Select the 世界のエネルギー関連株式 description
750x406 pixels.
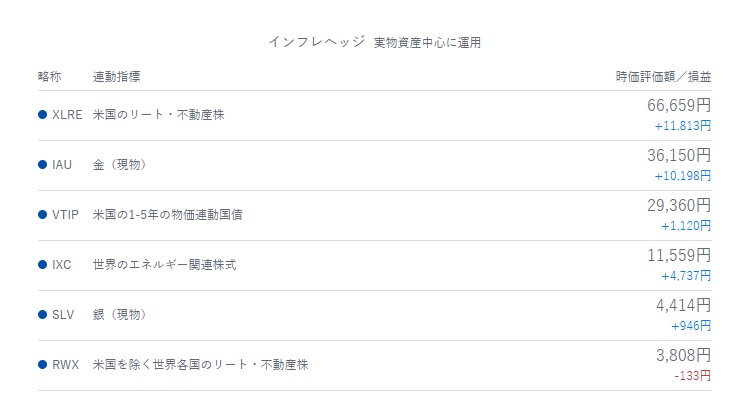165,264
